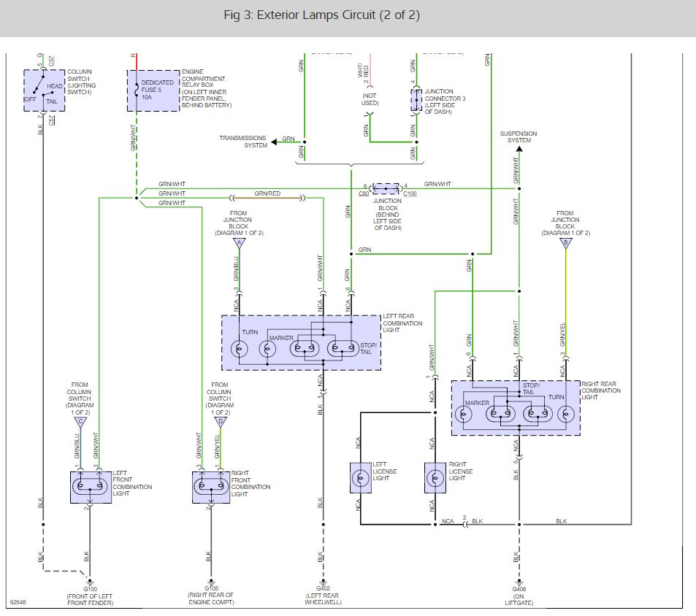This screenshot has width=696, height=616.
Task: Click the triangle connector marked A
Action: point(240,244)
